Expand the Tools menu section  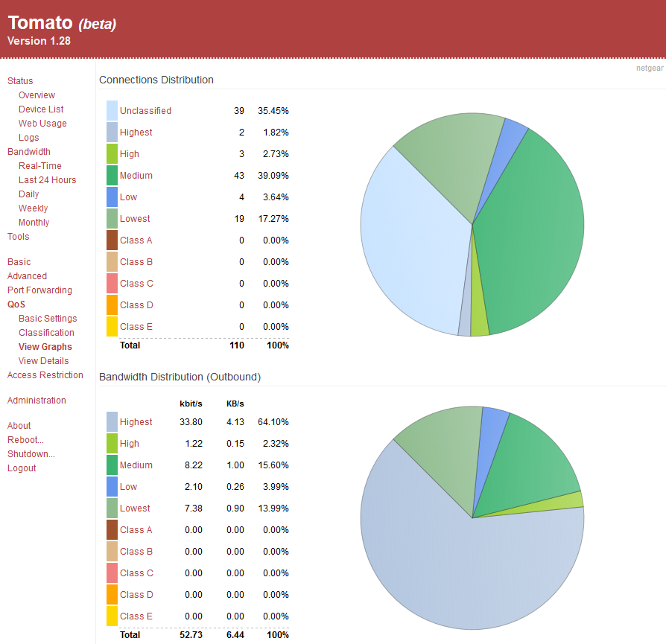coord(19,237)
